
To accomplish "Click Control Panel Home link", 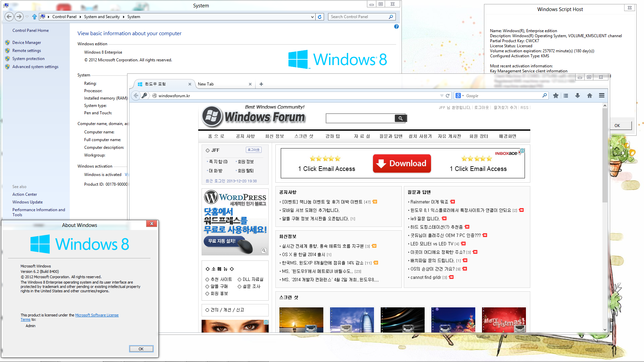I will (31, 31).
